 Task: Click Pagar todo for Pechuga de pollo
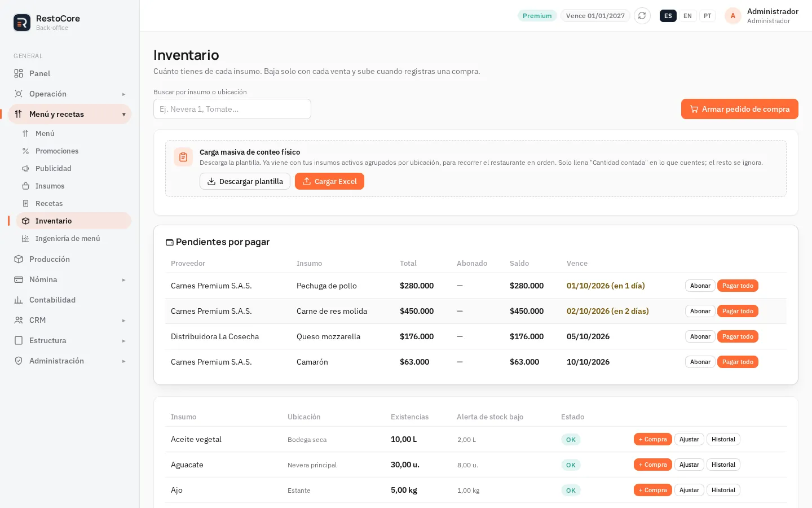(738, 286)
